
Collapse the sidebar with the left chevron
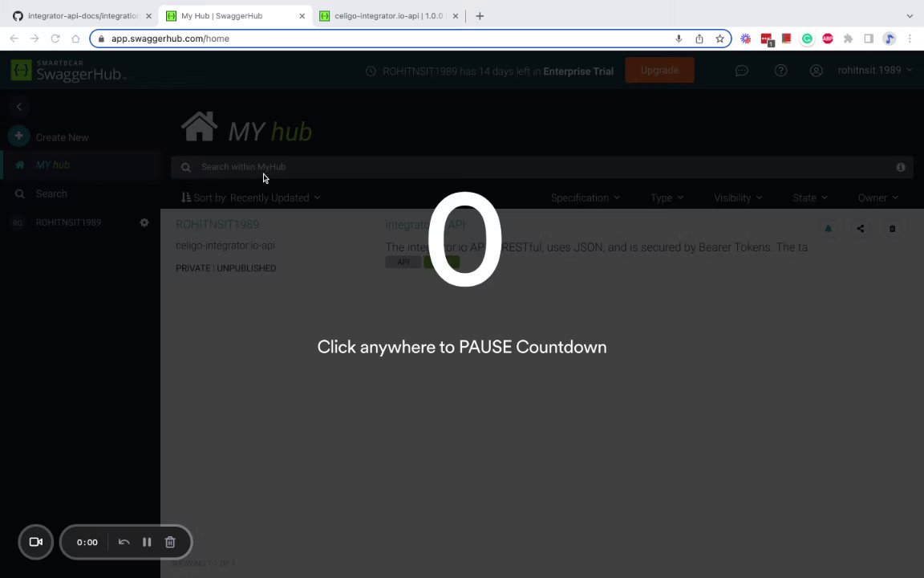click(x=19, y=107)
